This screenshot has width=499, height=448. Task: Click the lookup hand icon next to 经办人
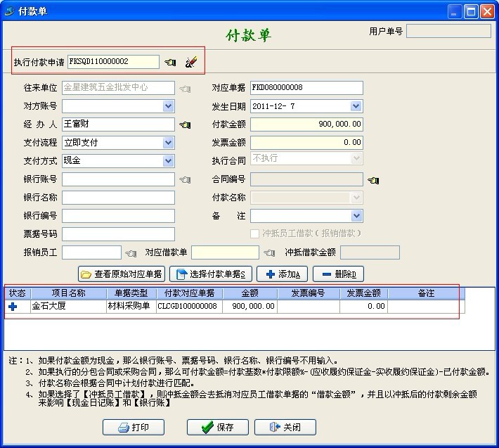pos(185,124)
